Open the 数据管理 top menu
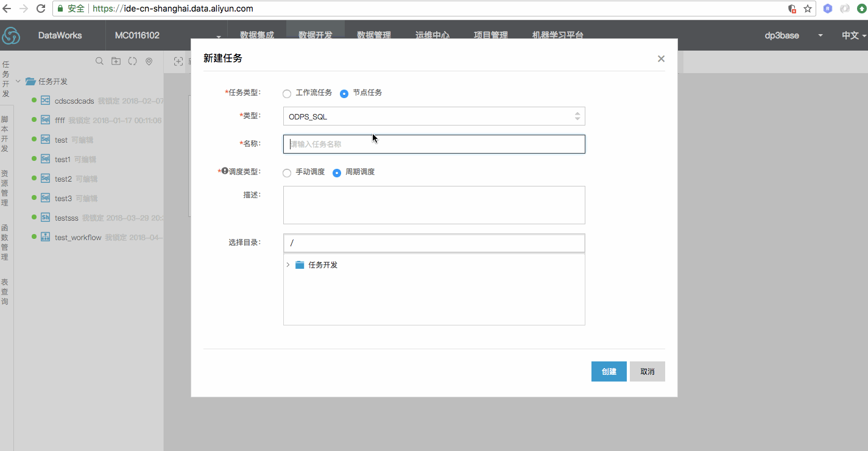This screenshot has height=451, width=868. [374, 35]
